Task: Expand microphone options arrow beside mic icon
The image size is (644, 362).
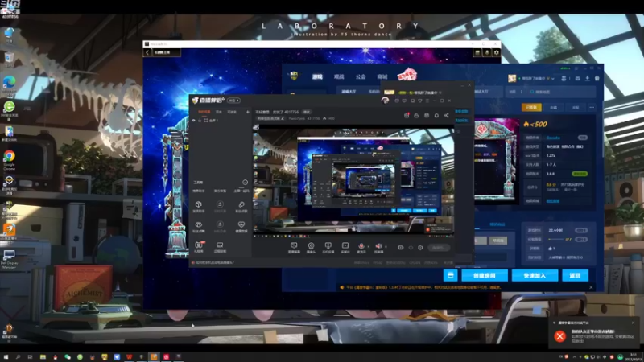Action: pyautogui.click(x=369, y=246)
